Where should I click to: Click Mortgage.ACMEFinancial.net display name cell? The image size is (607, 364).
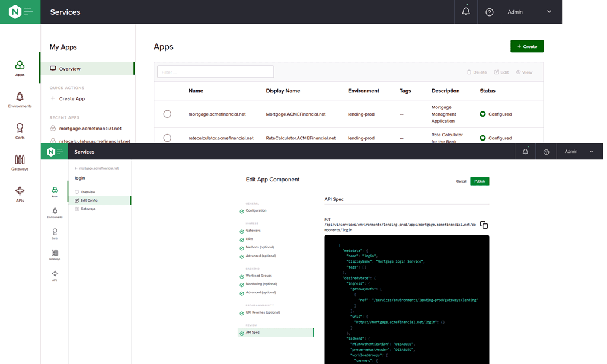296,114
